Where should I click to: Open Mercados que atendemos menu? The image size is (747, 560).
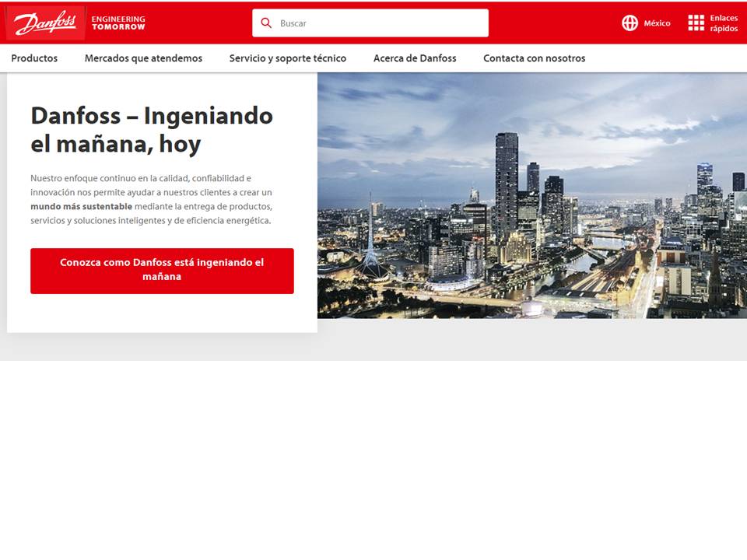click(x=143, y=58)
